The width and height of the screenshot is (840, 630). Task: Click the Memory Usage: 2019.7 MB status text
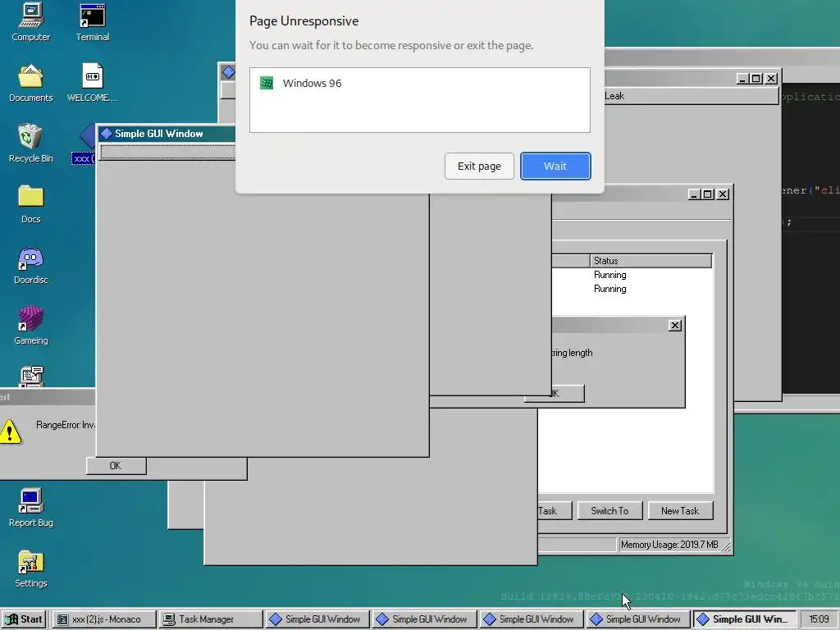[669, 545]
